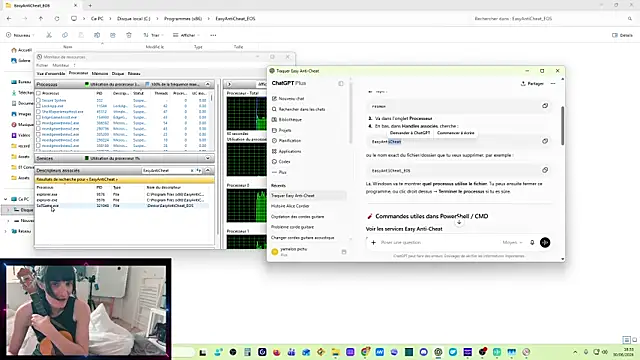Image resolution: width=640 pixels, height=360 pixels.
Task: Tick the ShellExperienceHost.exe process checkbox
Action: click(x=38, y=111)
